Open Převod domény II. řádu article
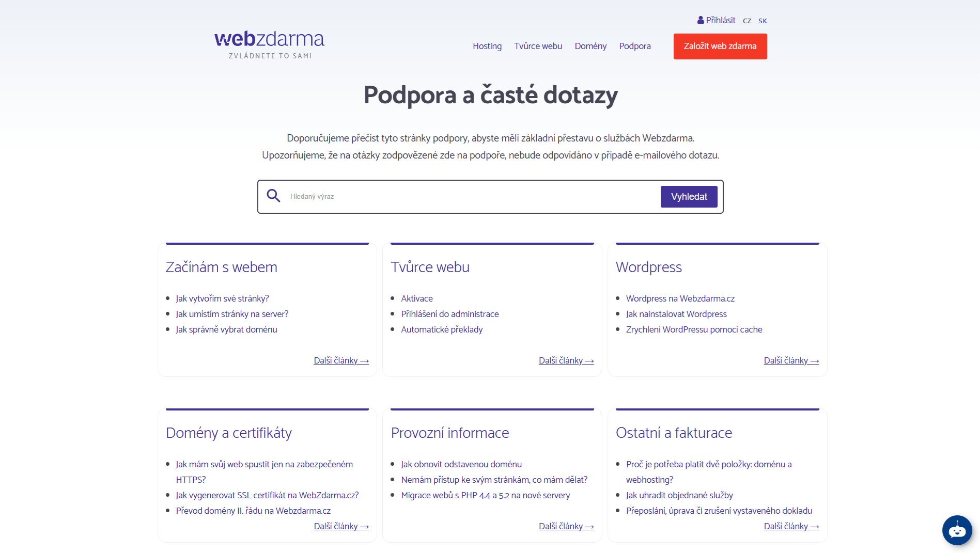The image size is (980, 553). 253,511
